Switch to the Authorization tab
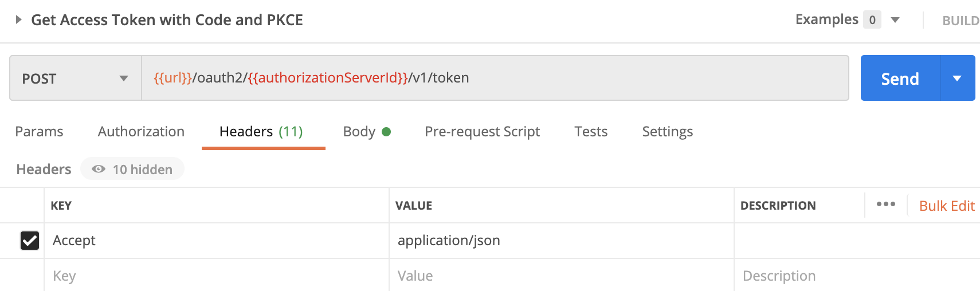980x291 pixels. tap(141, 132)
